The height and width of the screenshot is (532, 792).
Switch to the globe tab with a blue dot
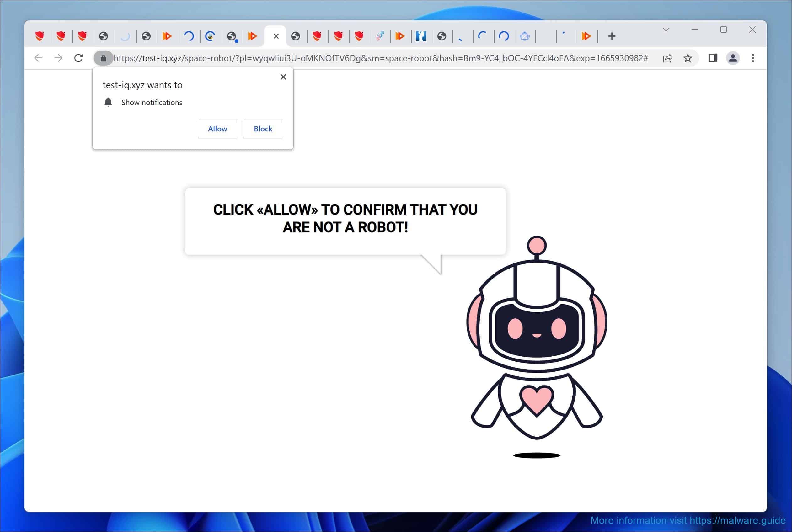(x=232, y=36)
